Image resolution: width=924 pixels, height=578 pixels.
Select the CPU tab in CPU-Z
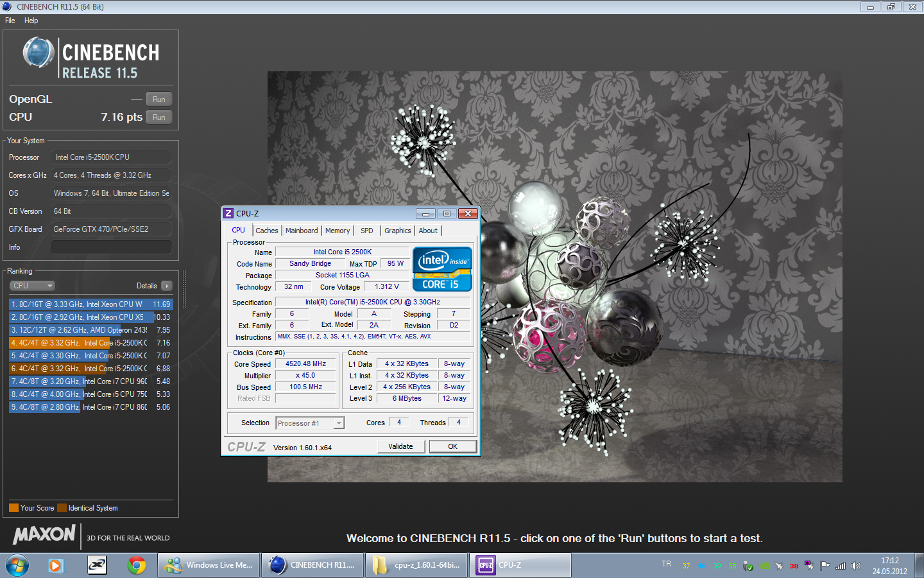239,230
